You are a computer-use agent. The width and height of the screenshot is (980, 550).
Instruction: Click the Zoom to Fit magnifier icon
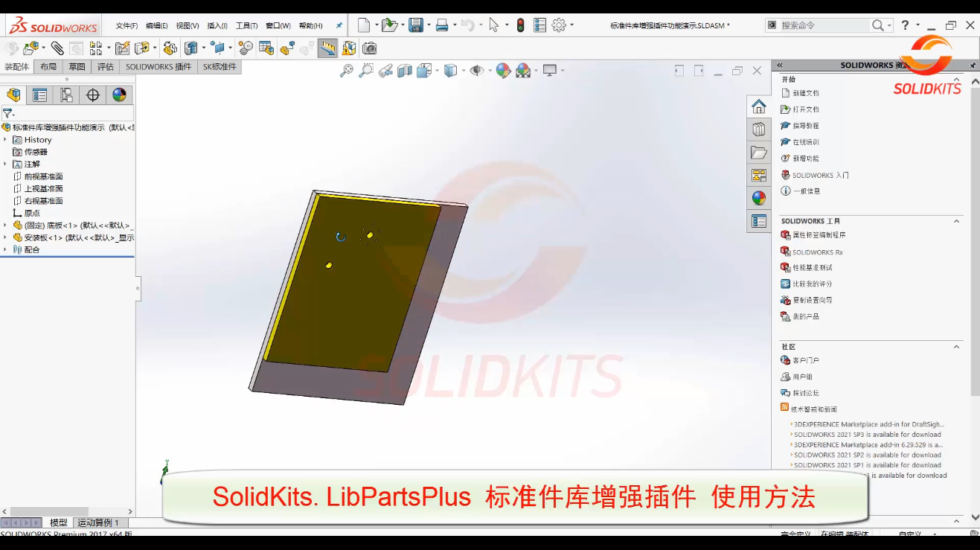point(346,71)
